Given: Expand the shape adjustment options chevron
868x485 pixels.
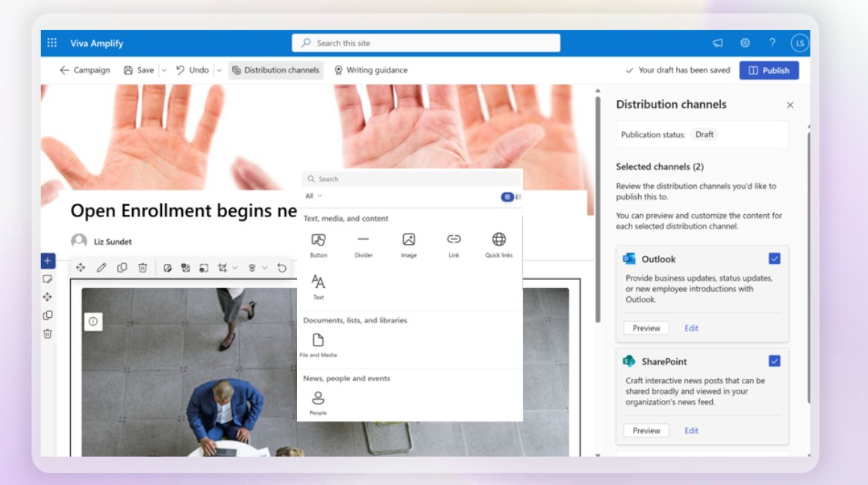Looking at the screenshot, I should pyautogui.click(x=265, y=268).
